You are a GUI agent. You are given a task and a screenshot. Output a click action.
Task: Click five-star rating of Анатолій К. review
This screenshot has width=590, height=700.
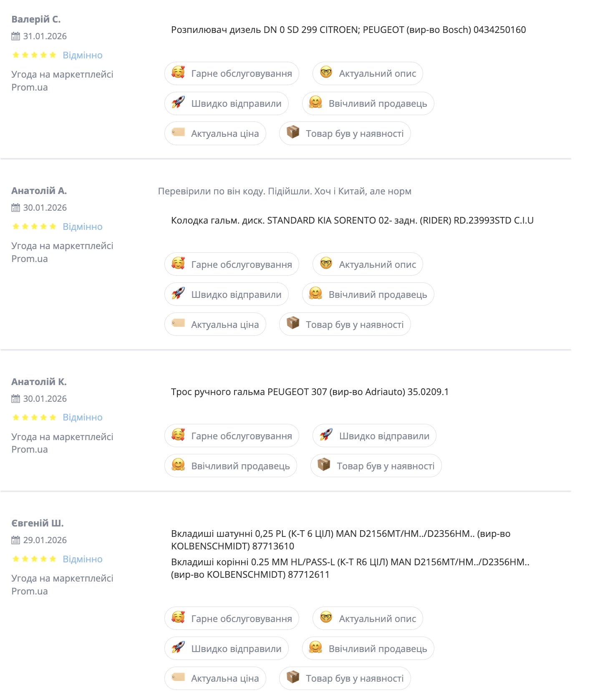pyautogui.click(x=34, y=418)
